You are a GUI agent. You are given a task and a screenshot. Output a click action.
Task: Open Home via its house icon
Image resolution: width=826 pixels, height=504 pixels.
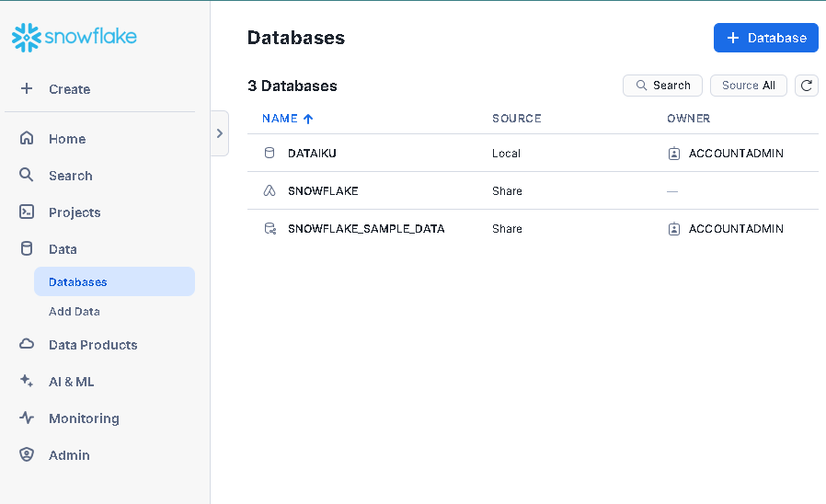click(x=27, y=138)
